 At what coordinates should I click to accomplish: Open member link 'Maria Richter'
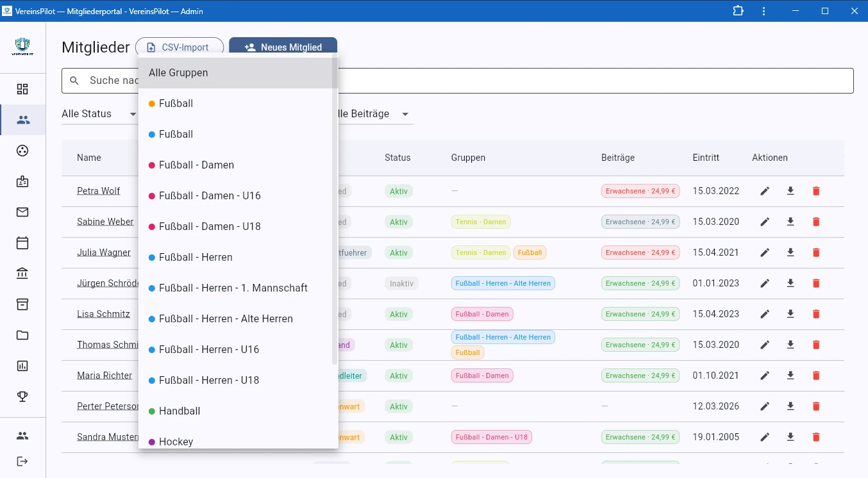(x=104, y=375)
